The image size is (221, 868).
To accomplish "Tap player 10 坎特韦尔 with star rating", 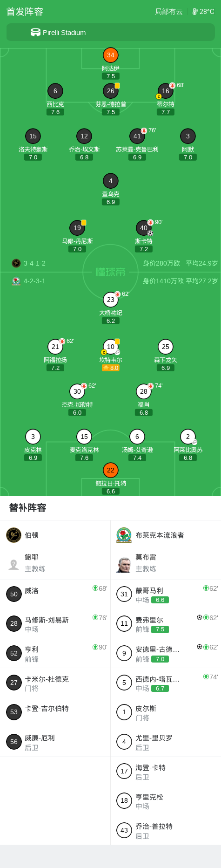I will (111, 347).
